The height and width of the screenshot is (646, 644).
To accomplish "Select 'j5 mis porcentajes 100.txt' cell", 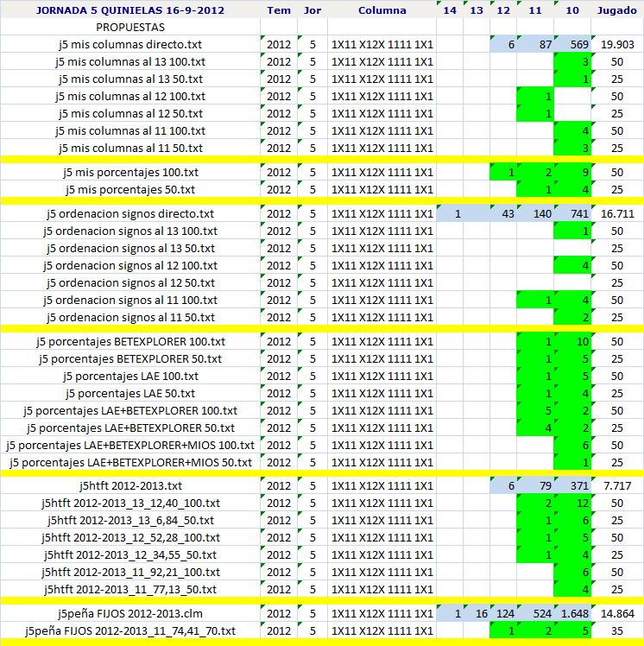I will point(130,172).
